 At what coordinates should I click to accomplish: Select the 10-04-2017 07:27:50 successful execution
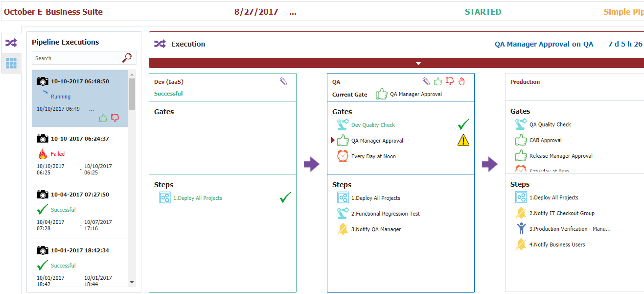80,211
